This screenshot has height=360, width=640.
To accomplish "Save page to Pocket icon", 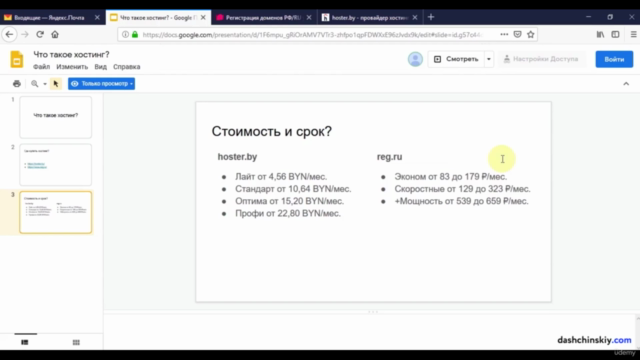I will tap(518, 35).
